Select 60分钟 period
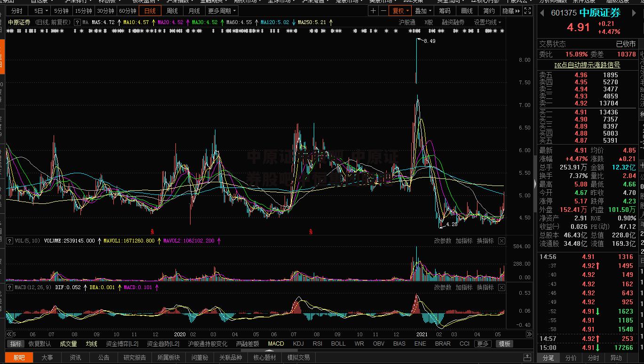Image resolution: width=644 pixels, height=364 pixels. point(127,11)
